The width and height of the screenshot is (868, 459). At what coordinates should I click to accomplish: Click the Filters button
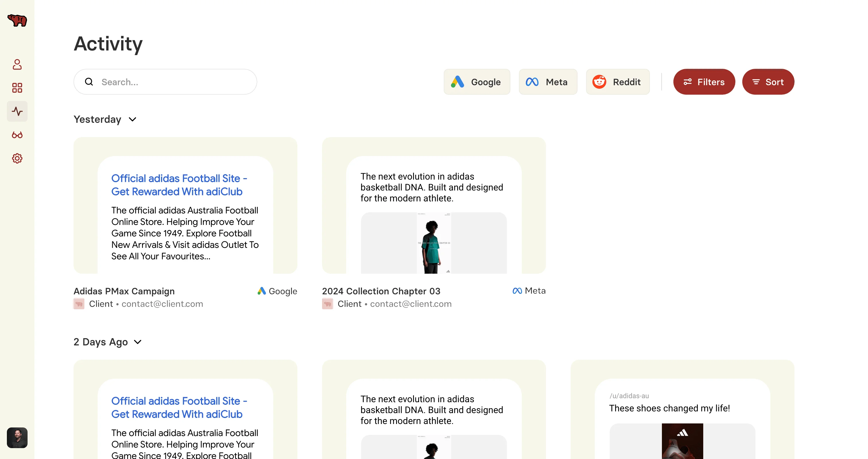pyautogui.click(x=704, y=82)
